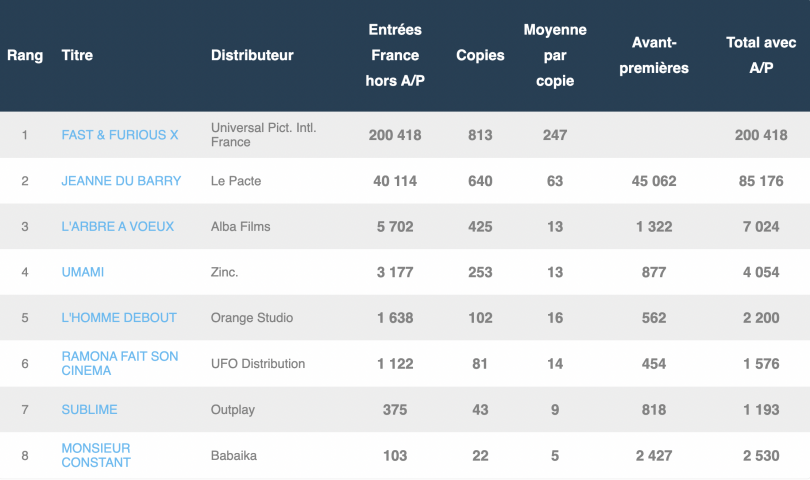
Task: Open the UMAMI film page
Action: 83,272
